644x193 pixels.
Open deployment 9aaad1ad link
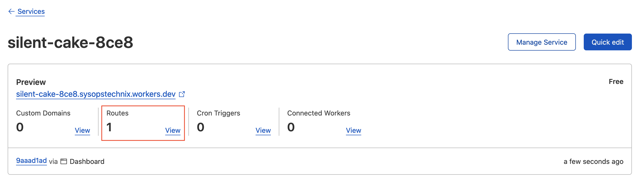[31, 161]
